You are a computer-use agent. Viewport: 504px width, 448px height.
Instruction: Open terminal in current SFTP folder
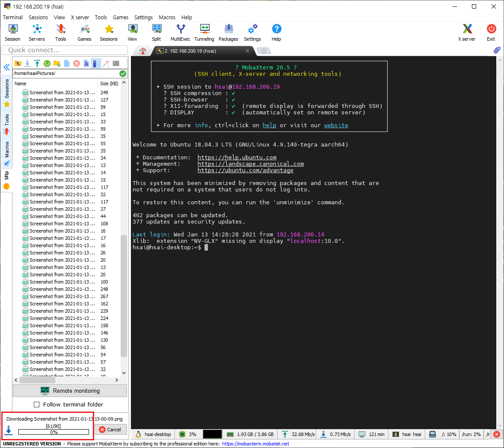(116, 63)
